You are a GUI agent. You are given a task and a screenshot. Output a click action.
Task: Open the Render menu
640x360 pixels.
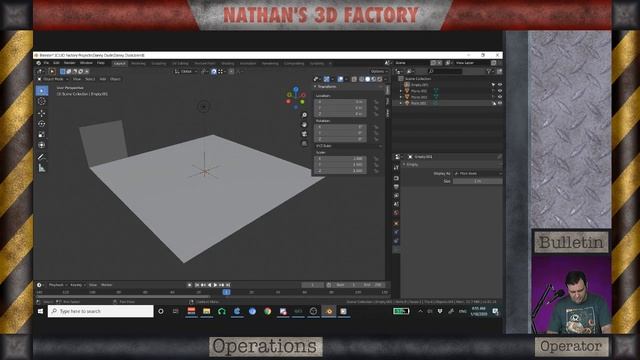click(69, 63)
